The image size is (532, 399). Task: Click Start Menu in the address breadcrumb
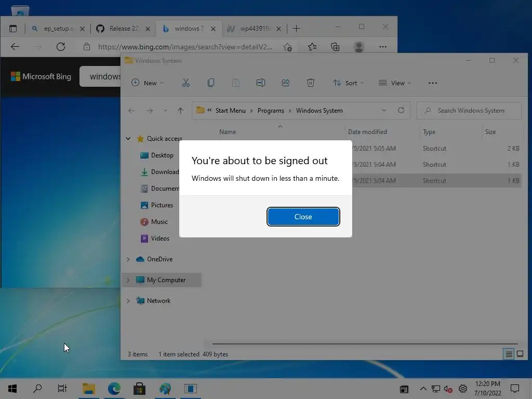(x=230, y=111)
